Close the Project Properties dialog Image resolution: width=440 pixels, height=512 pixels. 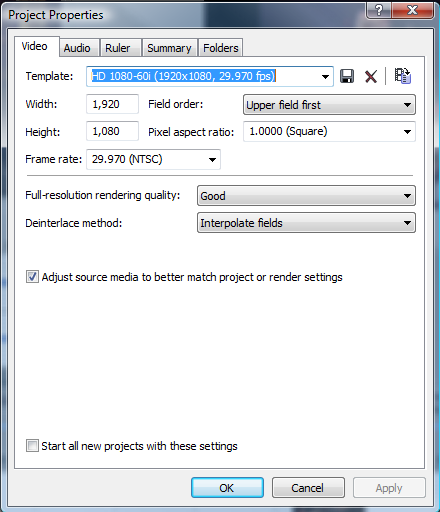[x=413, y=10]
